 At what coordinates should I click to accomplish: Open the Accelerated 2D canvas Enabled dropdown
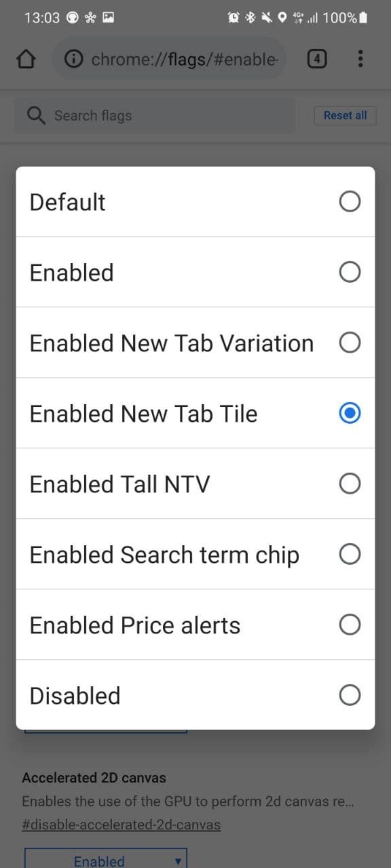point(105,859)
